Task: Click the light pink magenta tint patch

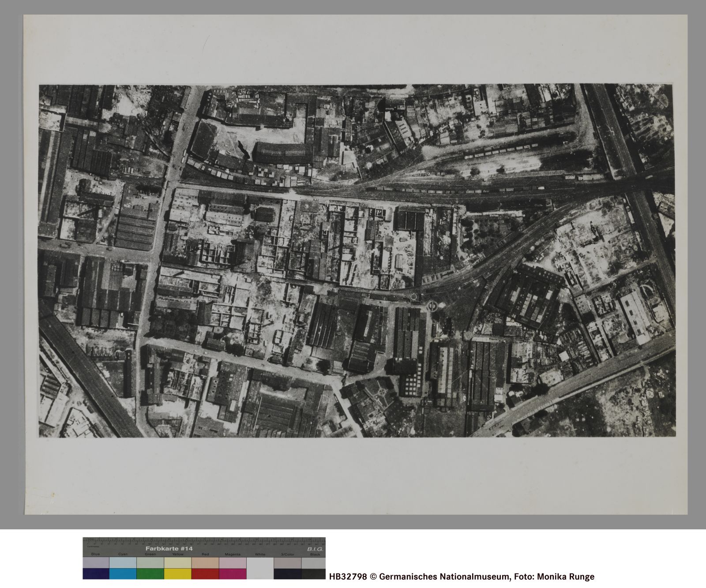Action: click(x=233, y=562)
